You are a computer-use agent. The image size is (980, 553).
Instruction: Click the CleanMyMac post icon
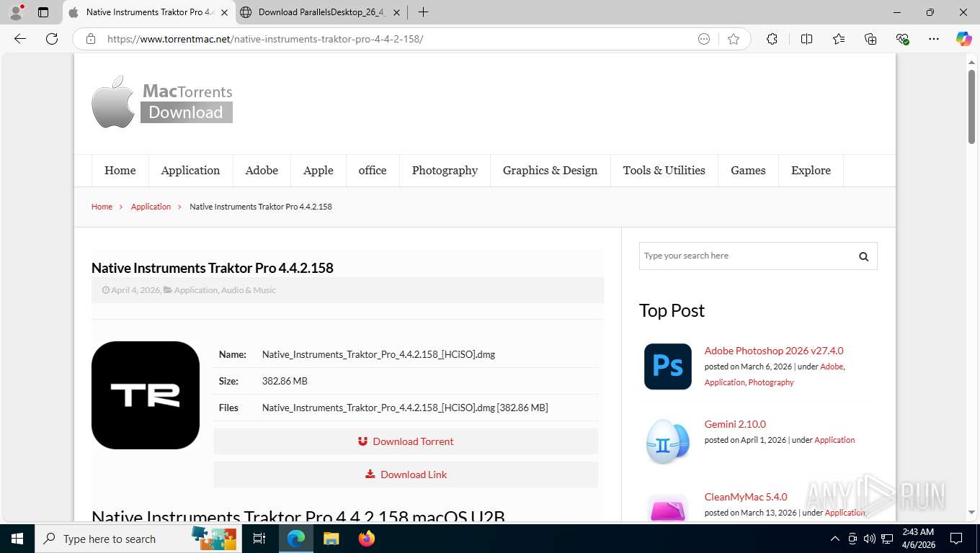click(x=668, y=507)
